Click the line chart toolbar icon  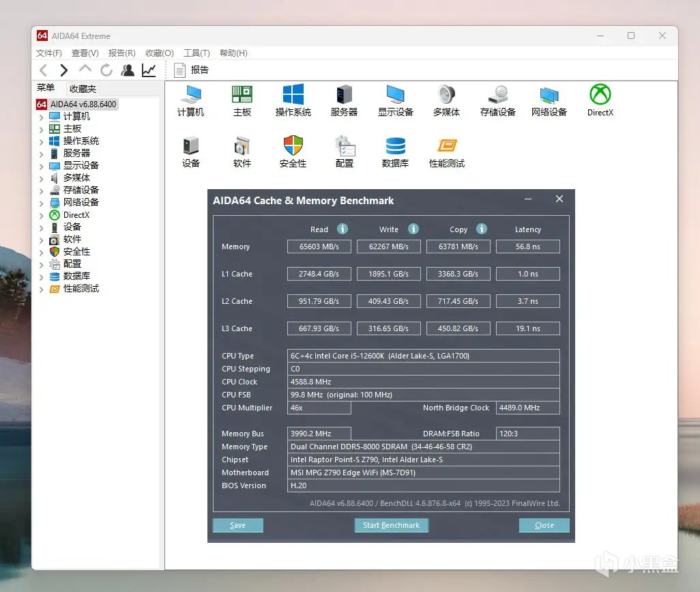pos(149,70)
